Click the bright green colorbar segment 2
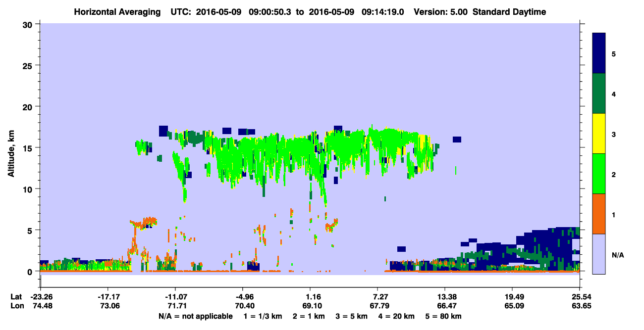The width and height of the screenshot is (644, 330). [x=599, y=174]
